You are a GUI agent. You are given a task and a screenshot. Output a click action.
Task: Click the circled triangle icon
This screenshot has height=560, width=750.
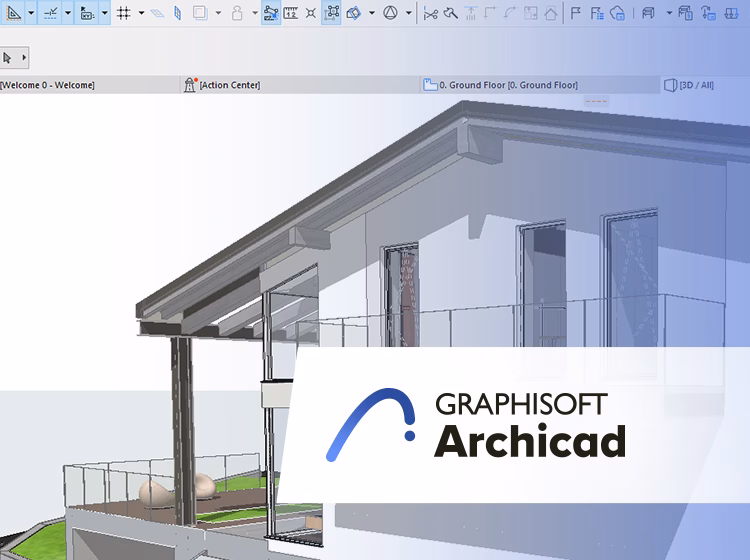pyautogui.click(x=391, y=13)
